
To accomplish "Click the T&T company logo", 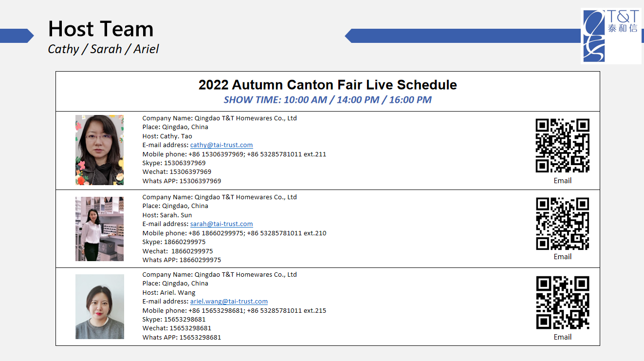I will tap(611, 36).
